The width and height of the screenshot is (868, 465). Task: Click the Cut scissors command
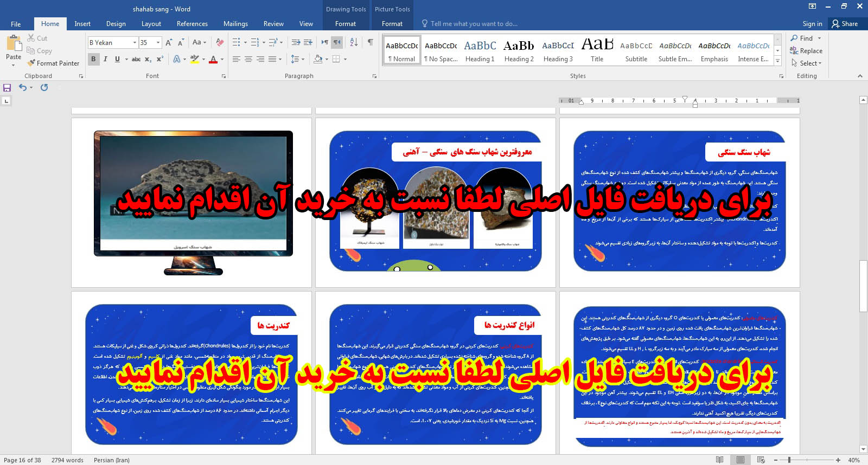pos(37,38)
